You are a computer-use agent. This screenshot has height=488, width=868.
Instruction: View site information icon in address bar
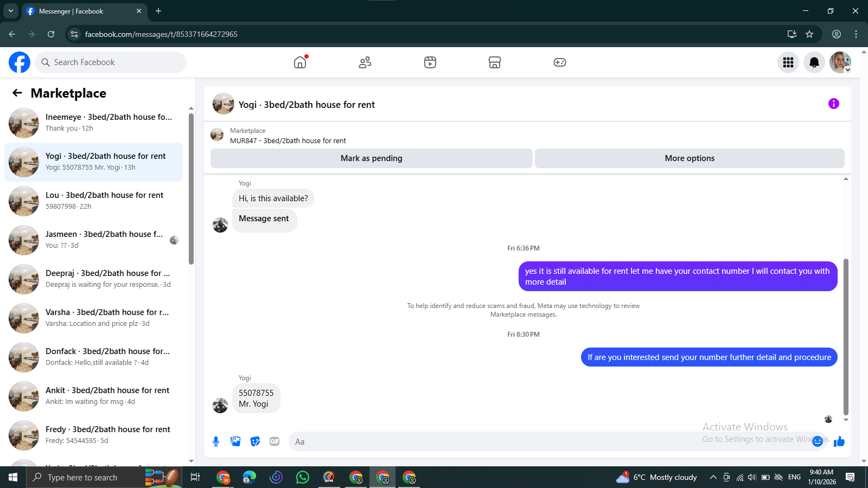[74, 34]
